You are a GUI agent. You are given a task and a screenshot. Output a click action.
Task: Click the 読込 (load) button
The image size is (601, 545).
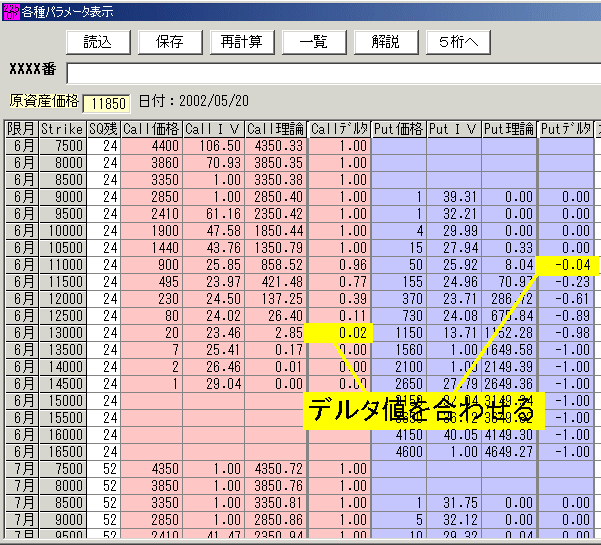(x=98, y=42)
